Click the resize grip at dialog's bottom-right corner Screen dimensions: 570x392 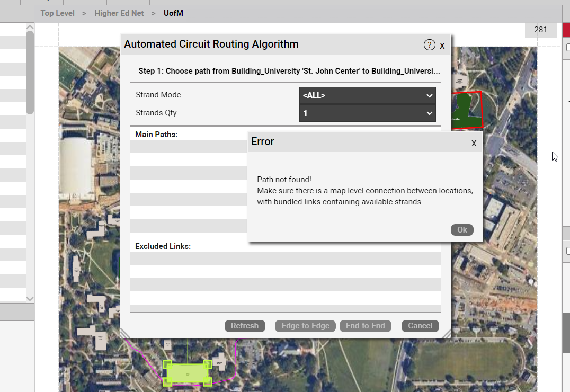click(x=446, y=333)
